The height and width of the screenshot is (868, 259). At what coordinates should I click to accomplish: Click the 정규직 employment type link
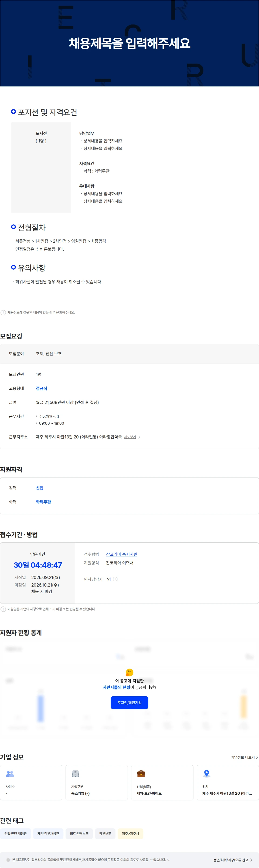coord(42,389)
